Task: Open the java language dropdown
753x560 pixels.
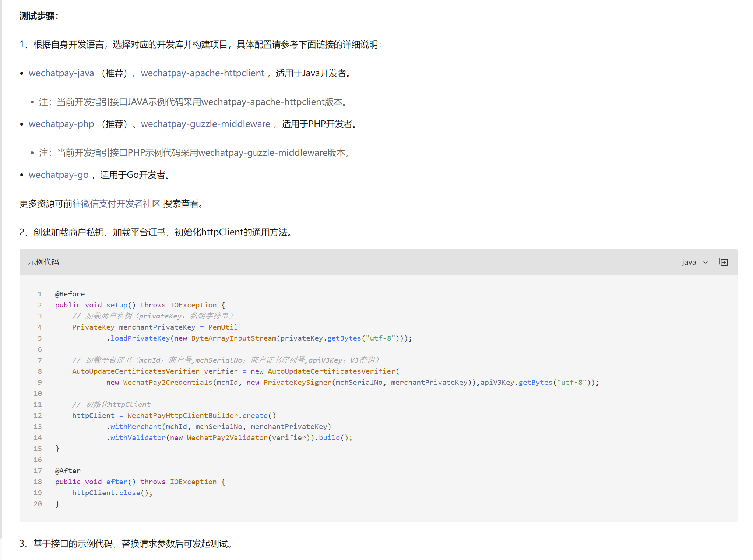Action: click(689, 262)
